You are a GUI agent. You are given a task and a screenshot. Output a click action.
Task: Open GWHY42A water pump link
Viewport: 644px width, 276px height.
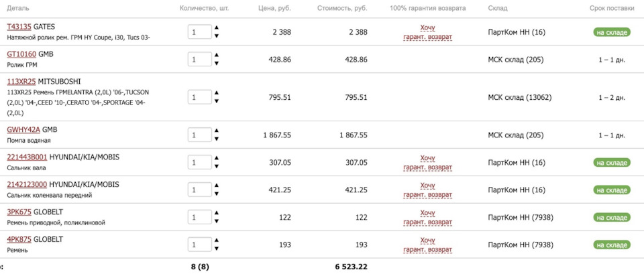point(23,129)
